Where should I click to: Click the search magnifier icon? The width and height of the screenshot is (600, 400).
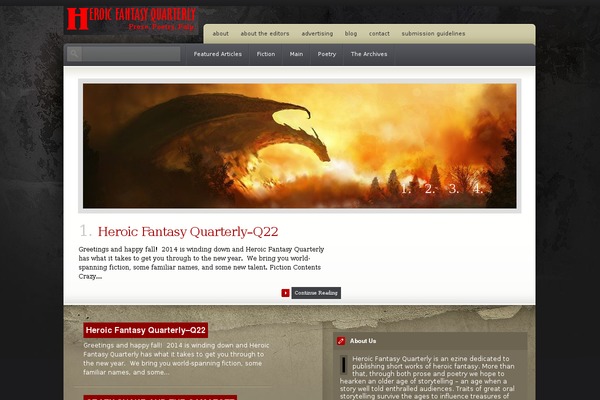point(75,54)
